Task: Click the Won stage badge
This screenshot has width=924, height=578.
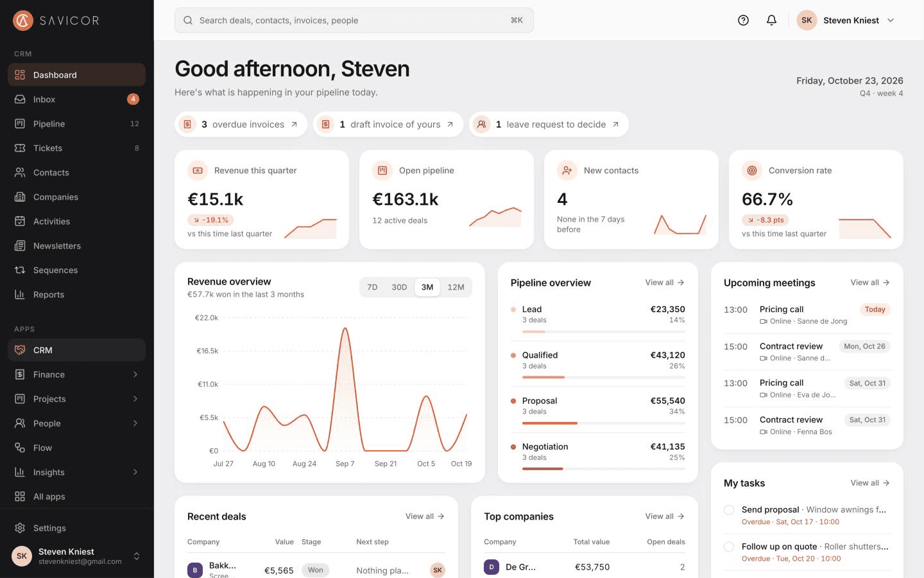Action: [315, 570]
